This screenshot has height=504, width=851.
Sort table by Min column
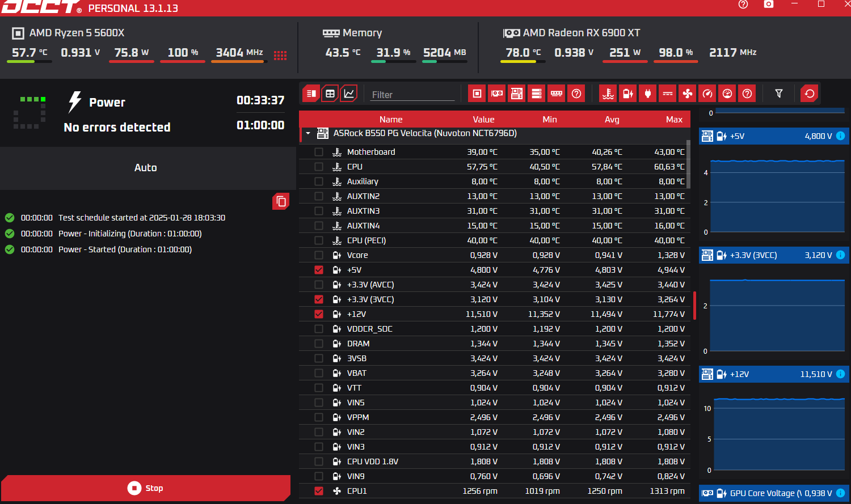[550, 120]
